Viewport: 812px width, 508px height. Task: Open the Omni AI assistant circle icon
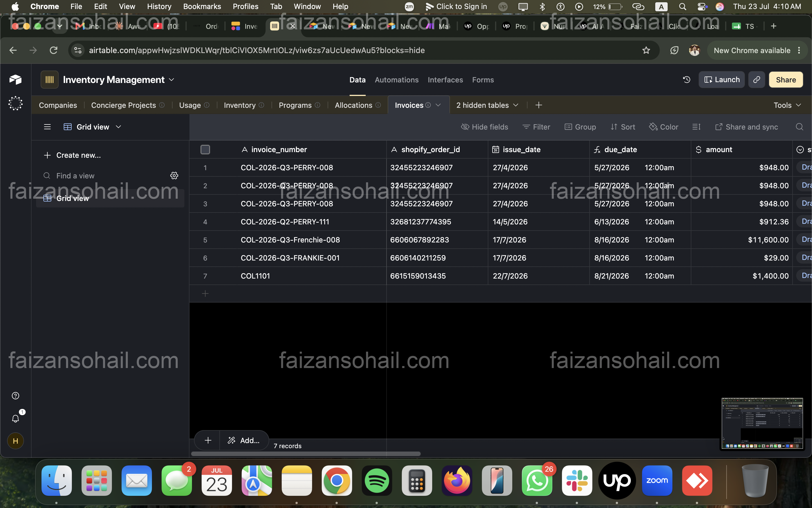16,103
